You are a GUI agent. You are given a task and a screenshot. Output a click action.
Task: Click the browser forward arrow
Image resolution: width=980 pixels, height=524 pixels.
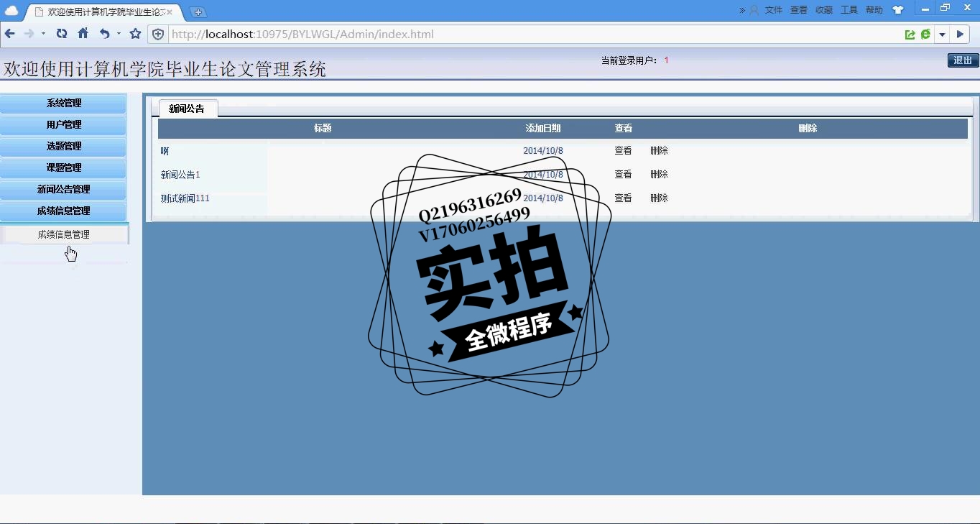tap(29, 34)
